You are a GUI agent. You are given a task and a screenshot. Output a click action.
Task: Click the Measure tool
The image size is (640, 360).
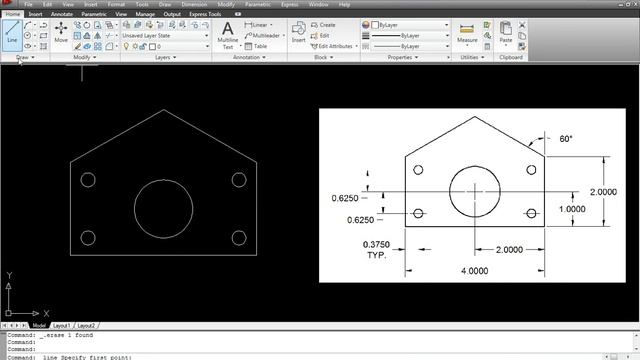point(467,33)
